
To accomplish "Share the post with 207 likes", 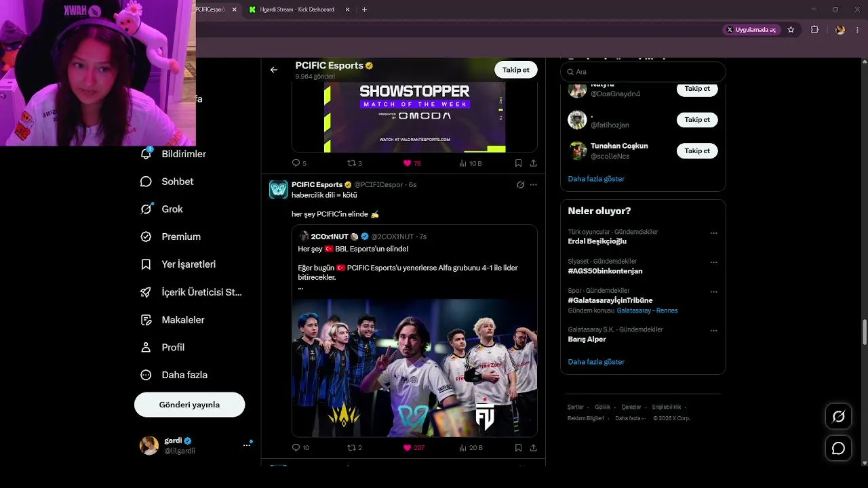I will [x=533, y=447].
